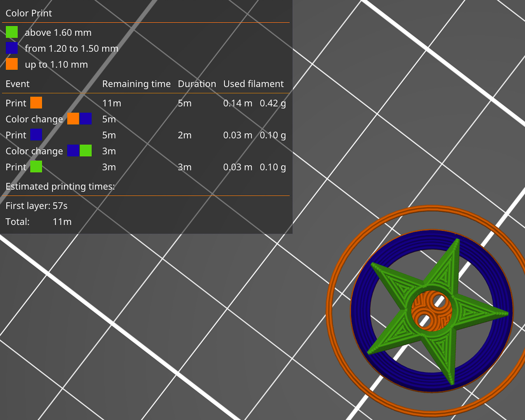Screen dimensions: 525x420
Task: Click the "57s" first layer time value
Action: click(x=60, y=206)
